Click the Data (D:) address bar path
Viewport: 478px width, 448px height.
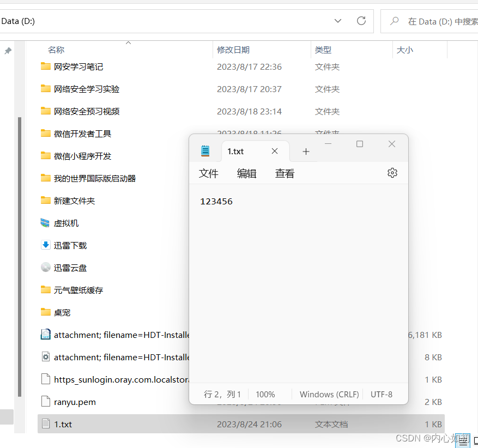click(x=18, y=21)
